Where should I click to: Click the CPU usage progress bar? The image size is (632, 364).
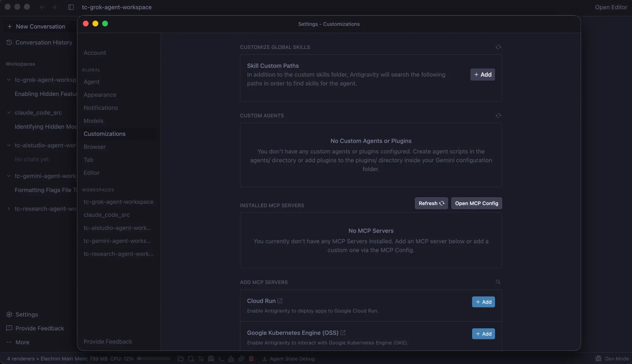point(154,359)
